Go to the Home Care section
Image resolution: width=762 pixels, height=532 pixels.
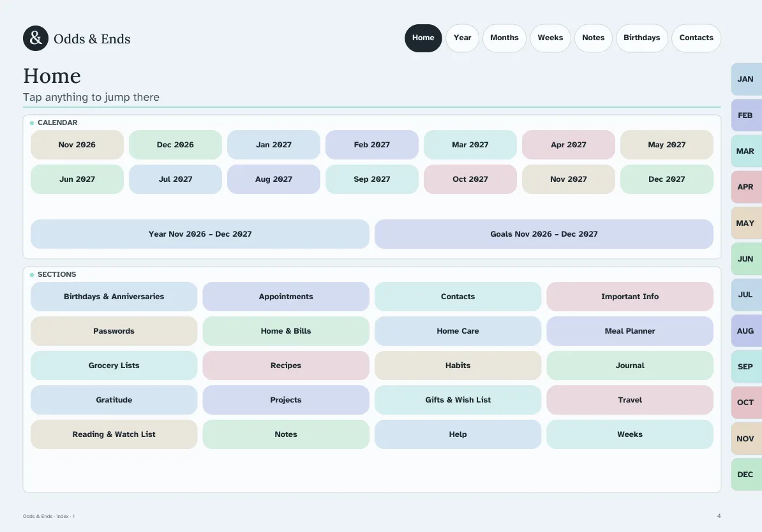[458, 331]
